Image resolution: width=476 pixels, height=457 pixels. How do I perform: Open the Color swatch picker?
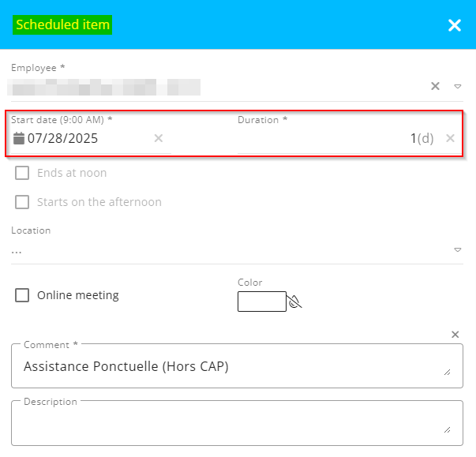[261, 302]
